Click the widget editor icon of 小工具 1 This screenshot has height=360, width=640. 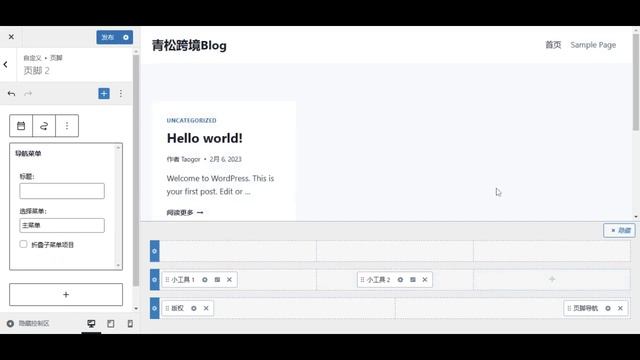[217, 280]
